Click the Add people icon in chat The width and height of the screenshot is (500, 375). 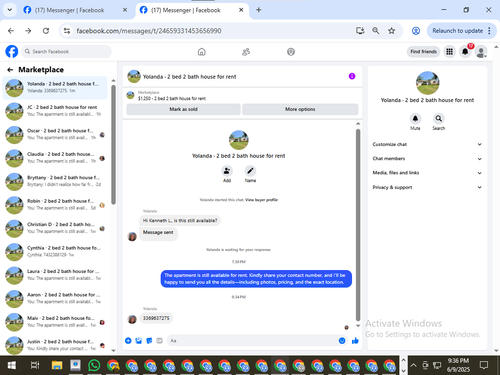[227, 171]
